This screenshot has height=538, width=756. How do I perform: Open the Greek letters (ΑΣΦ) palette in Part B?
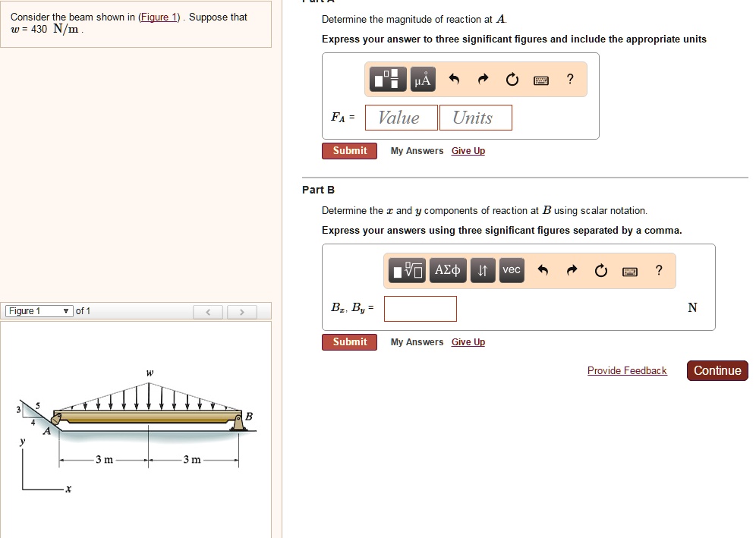coord(447,270)
